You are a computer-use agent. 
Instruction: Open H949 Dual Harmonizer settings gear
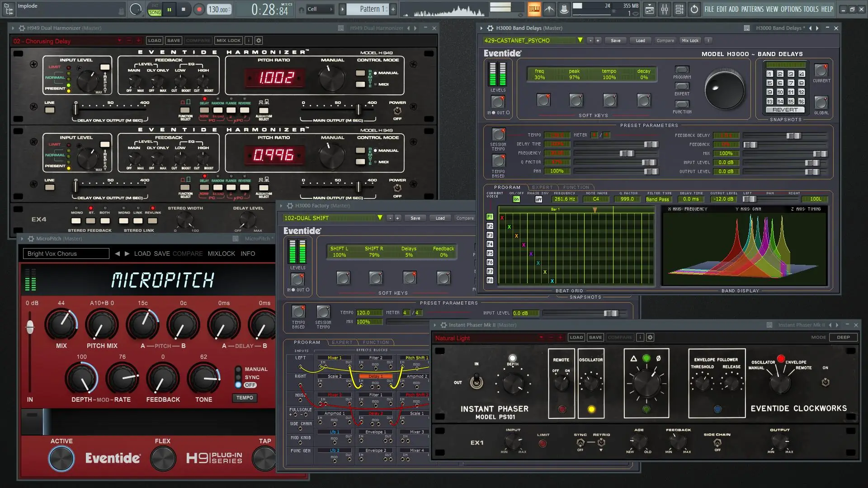(259, 41)
